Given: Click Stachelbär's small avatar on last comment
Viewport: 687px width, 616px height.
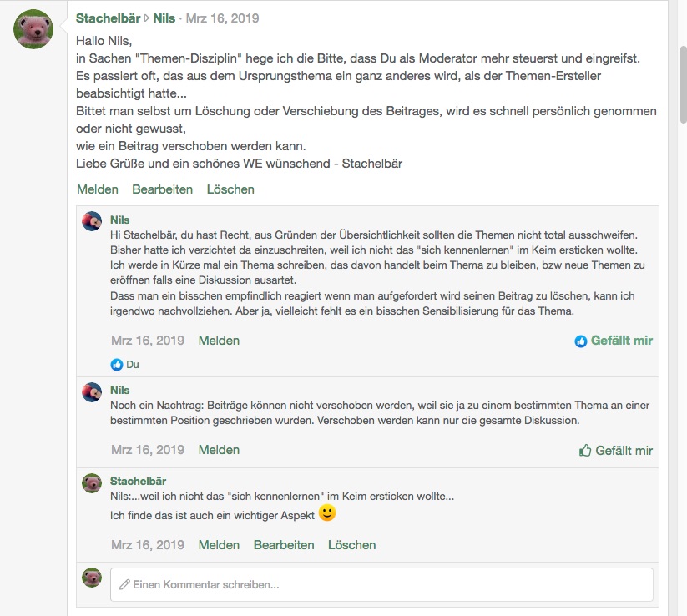Looking at the screenshot, I should point(92,482).
